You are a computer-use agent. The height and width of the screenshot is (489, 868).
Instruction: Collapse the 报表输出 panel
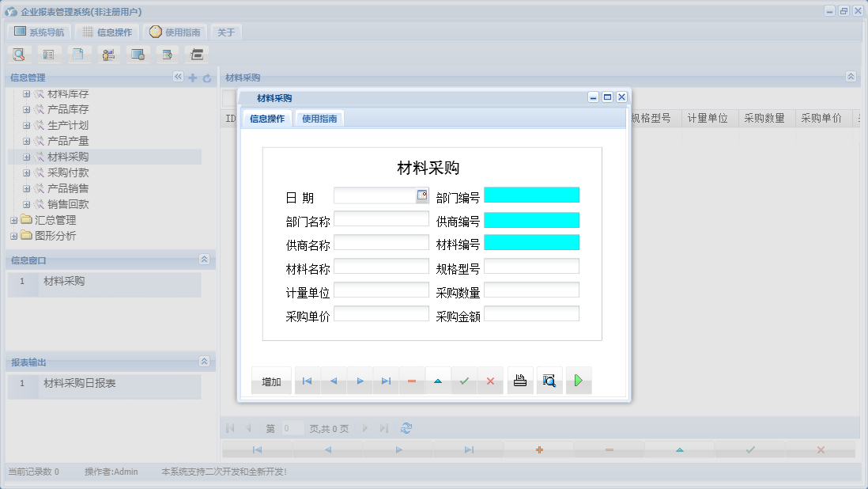(204, 361)
